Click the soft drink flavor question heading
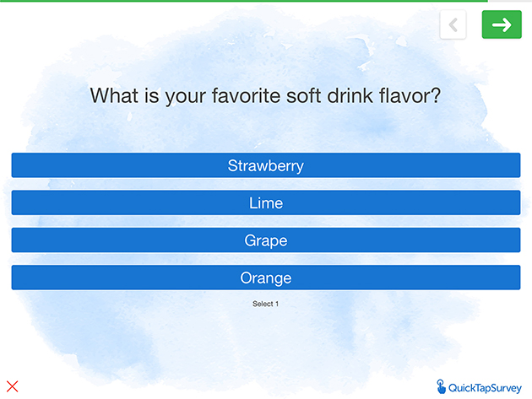This screenshot has height=399, width=532. coord(265,95)
